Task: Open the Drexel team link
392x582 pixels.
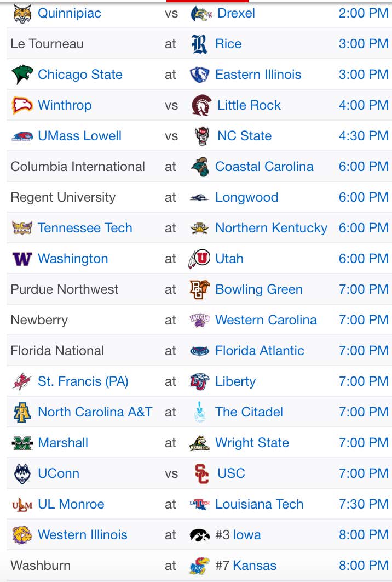Action: 236,13
